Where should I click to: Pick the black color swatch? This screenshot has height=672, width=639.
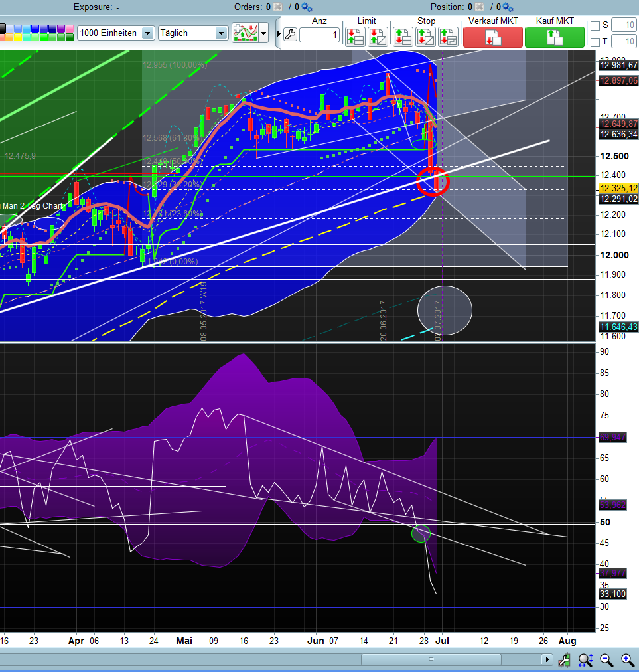pyautogui.click(x=3, y=29)
